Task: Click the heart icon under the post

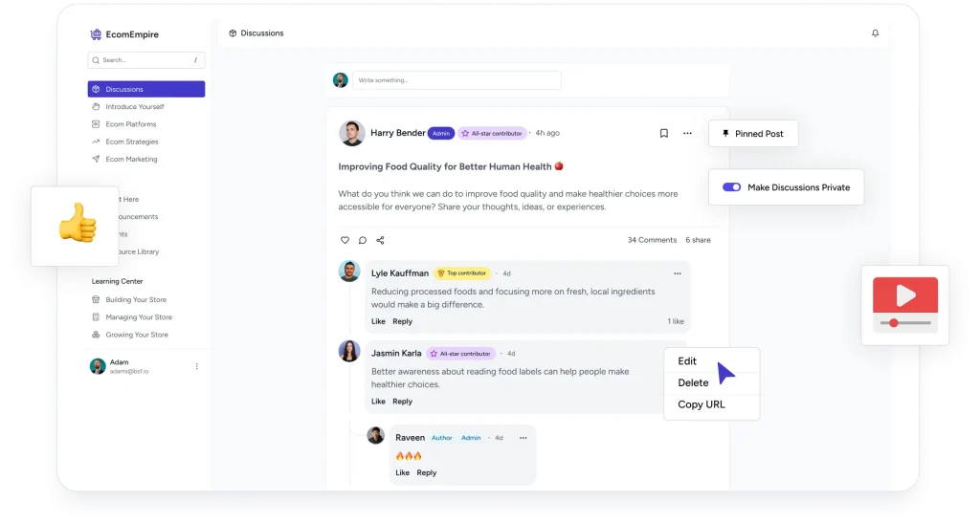Action: pos(345,240)
